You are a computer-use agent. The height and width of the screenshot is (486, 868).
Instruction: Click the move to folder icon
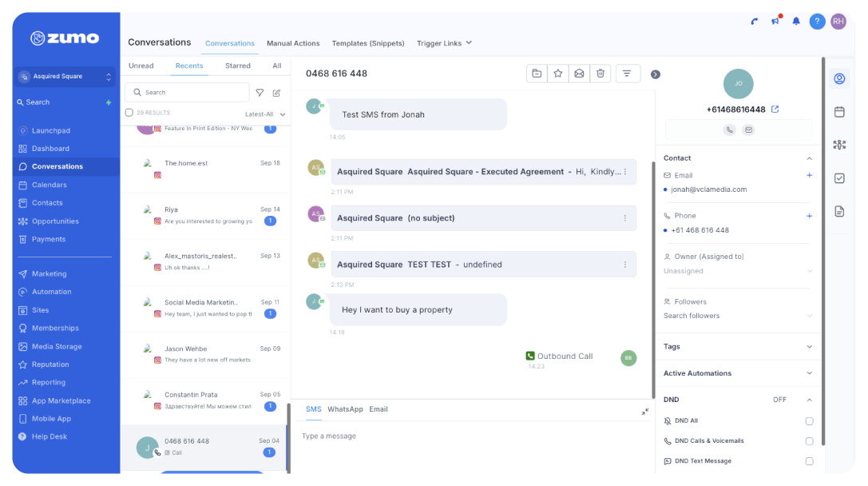click(537, 74)
